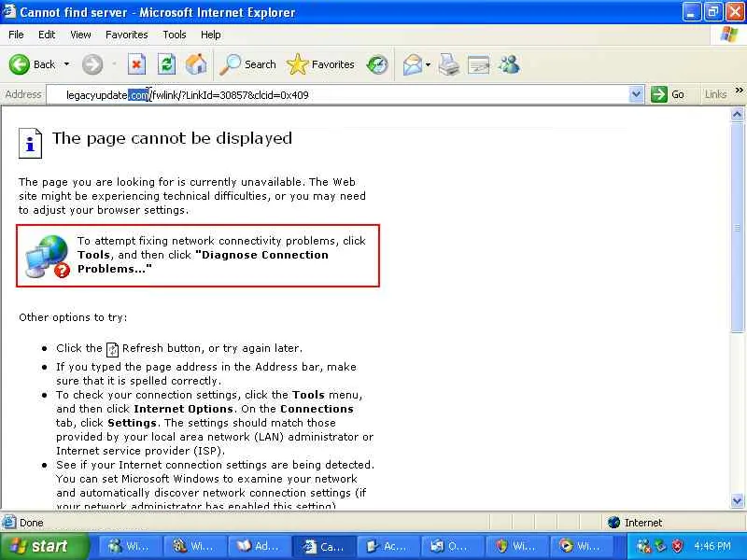Click the network tray icon with red X
Screen dimensions: 747x560
tap(643, 546)
